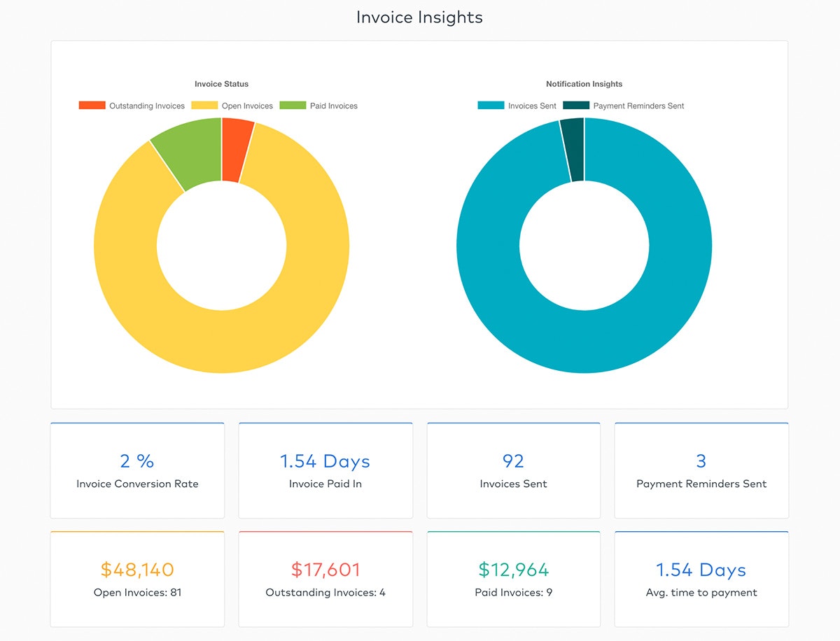
Task: Click the Notification Insights chart title
Action: click(584, 84)
